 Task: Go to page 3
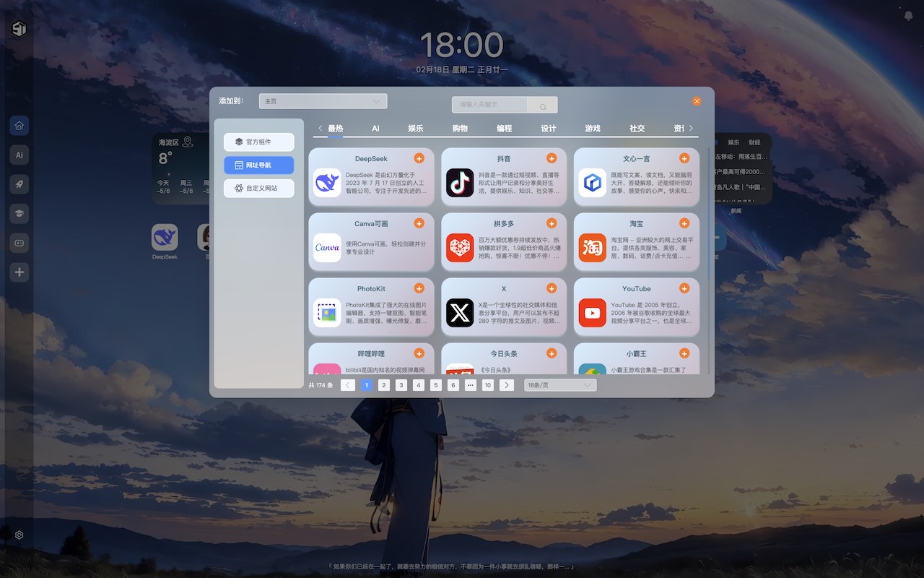pyautogui.click(x=401, y=385)
